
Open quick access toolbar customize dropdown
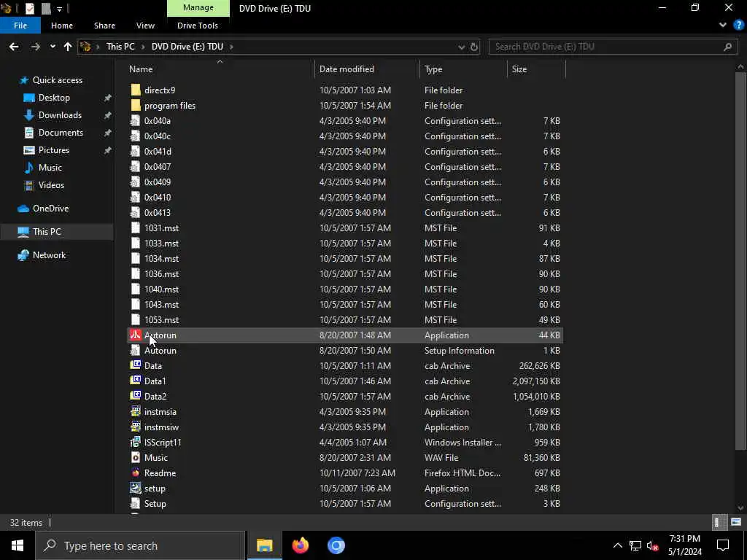(x=59, y=9)
